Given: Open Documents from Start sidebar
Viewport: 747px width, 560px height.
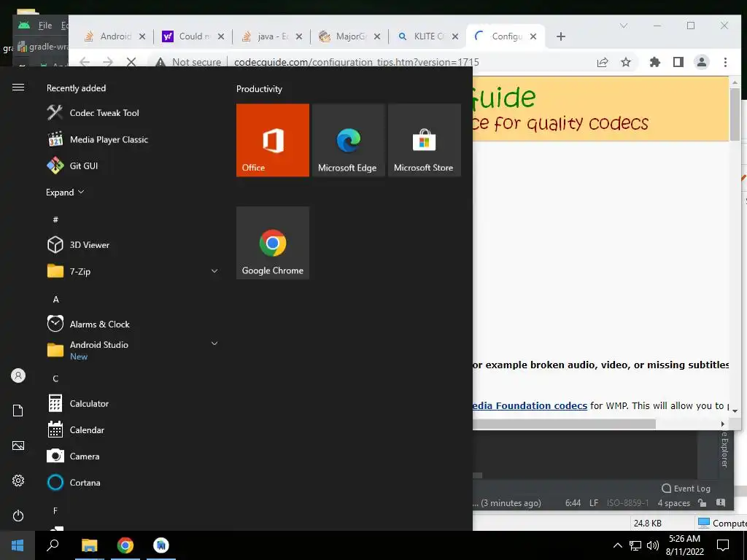Looking at the screenshot, I should [x=18, y=411].
